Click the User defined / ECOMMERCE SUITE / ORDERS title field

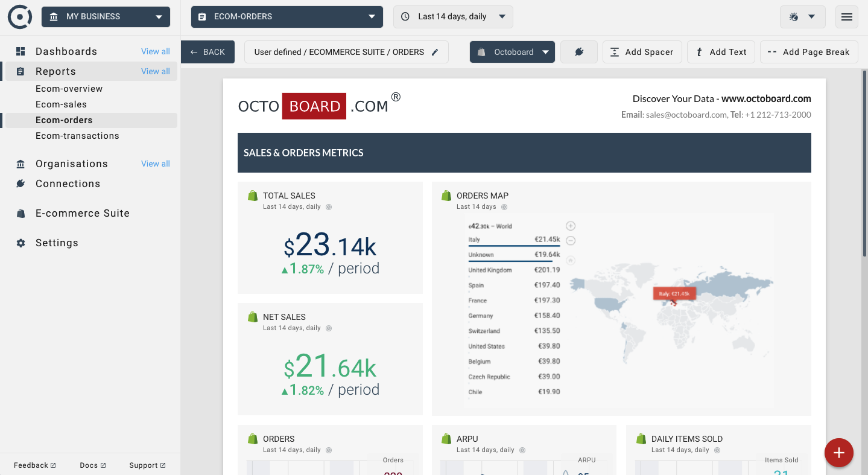pos(346,52)
